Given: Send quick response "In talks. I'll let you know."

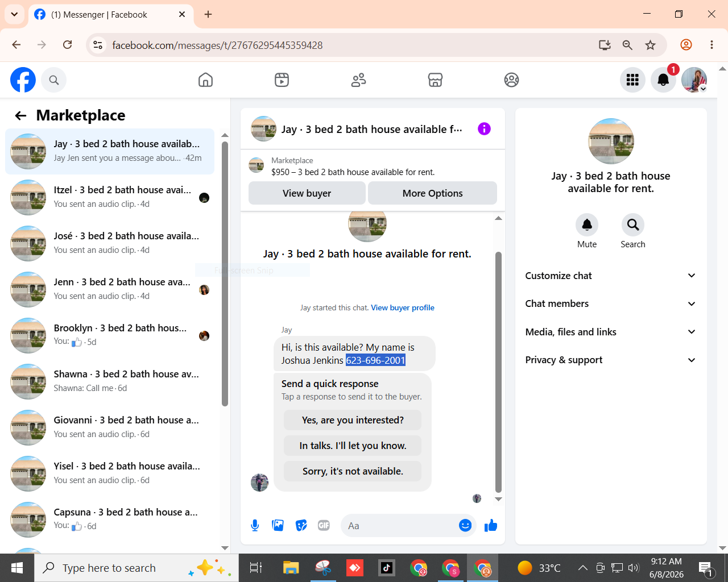Looking at the screenshot, I should [x=353, y=446].
